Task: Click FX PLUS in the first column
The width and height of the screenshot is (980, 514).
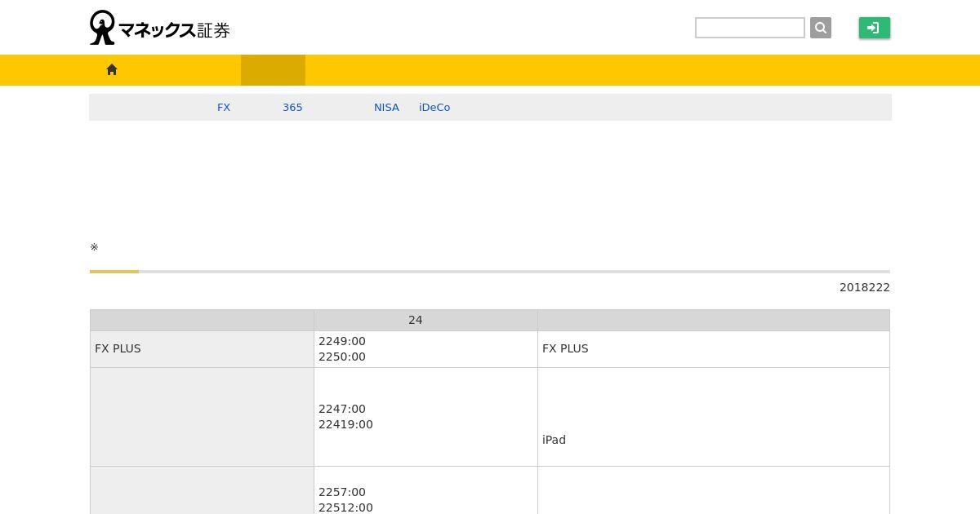Action: (x=118, y=348)
